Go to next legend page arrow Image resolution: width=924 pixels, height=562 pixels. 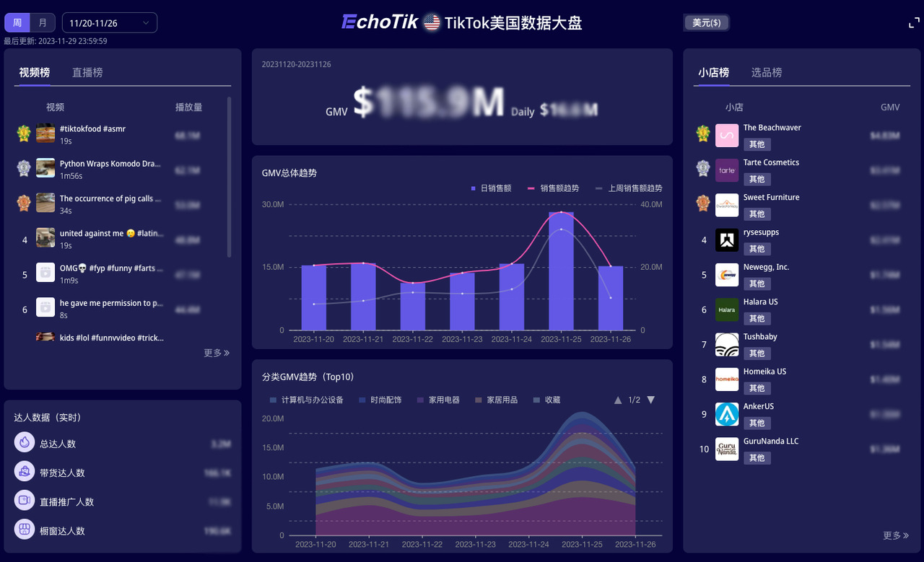pyautogui.click(x=650, y=400)
